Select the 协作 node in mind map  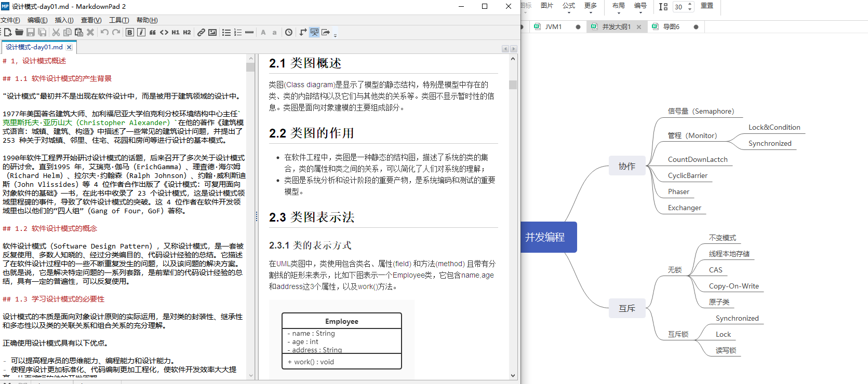click(627, 166)
